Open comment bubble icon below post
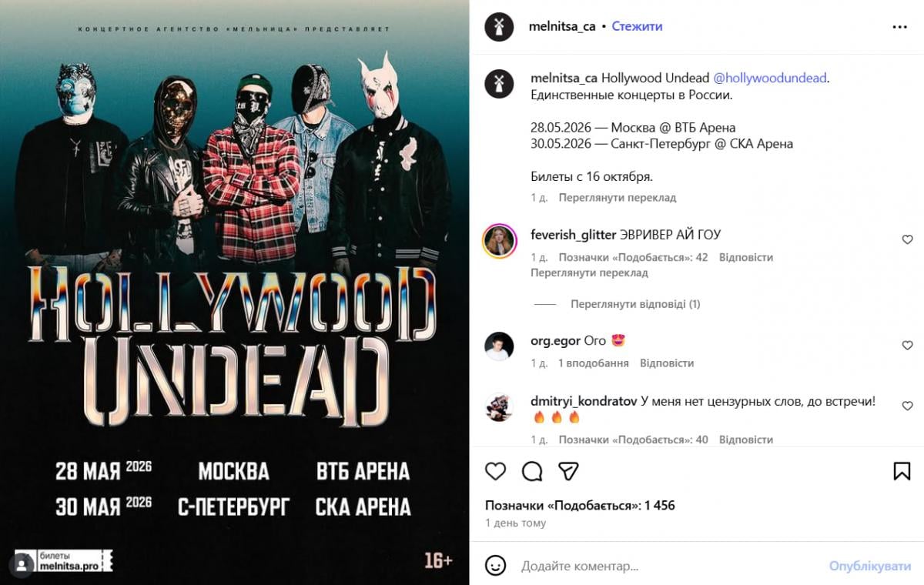 click(x=532, y=471)
